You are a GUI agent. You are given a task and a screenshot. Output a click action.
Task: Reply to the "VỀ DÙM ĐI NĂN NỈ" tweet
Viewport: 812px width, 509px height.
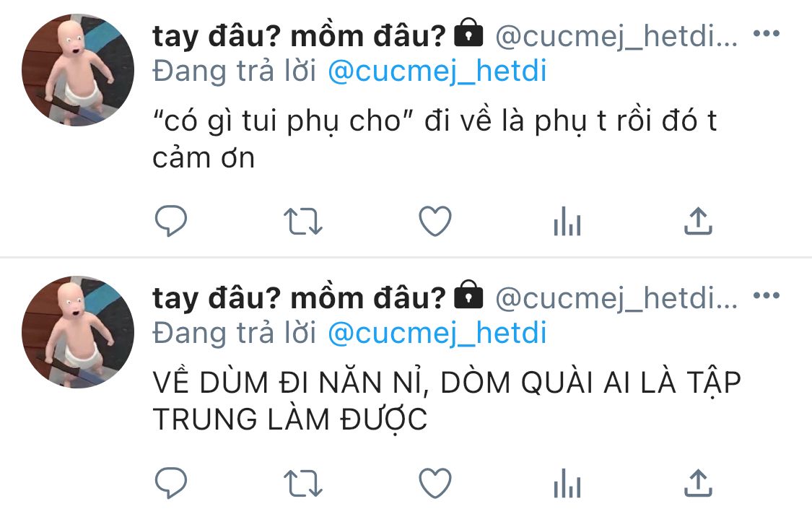[x=171, y=483]
